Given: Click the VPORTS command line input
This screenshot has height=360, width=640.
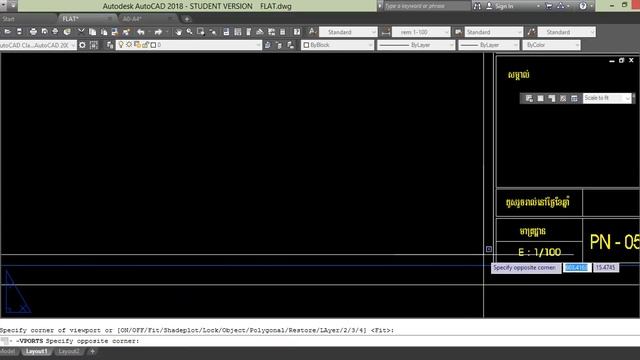Looking at the screenshot, I should tap(320, 341).
